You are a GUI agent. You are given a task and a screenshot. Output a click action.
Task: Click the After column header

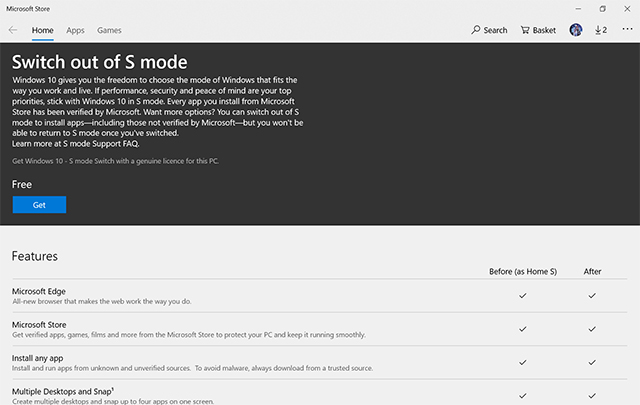point(592,271)
